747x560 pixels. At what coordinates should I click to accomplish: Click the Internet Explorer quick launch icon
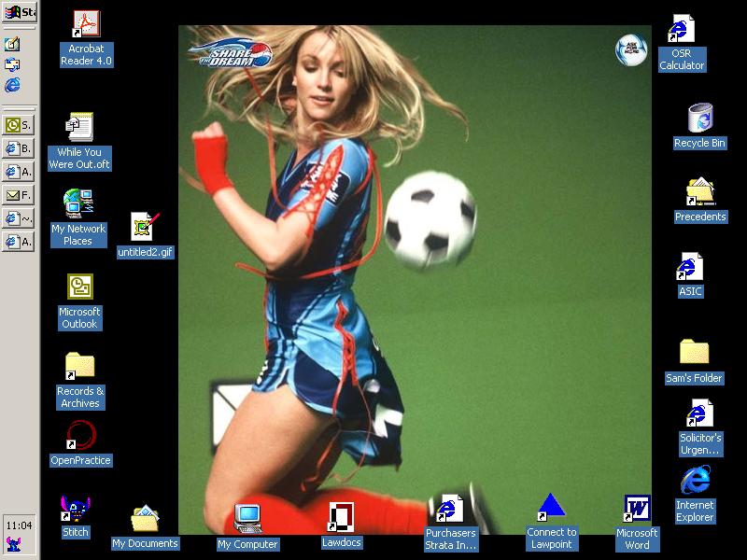click(13, 85)
